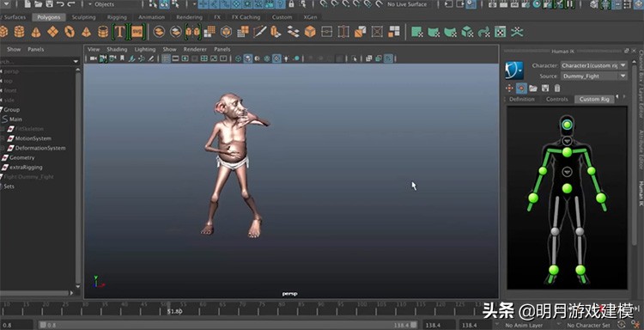Click the Redo arrow icon
Image resolution: width=644 pixels, height=330 pixels.
point(71,4)
